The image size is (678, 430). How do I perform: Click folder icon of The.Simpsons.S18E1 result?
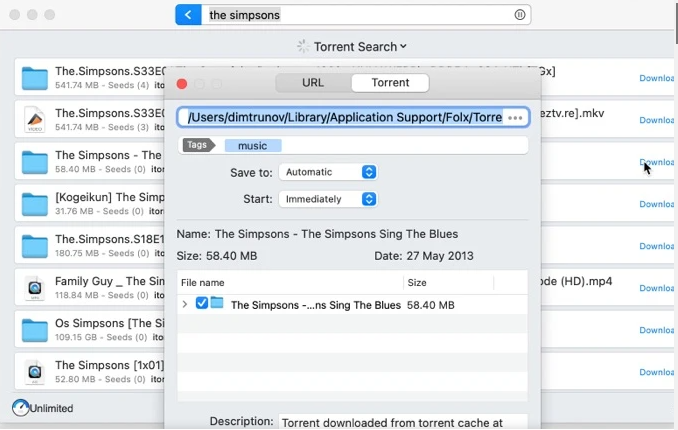click(x=35, y=246)
